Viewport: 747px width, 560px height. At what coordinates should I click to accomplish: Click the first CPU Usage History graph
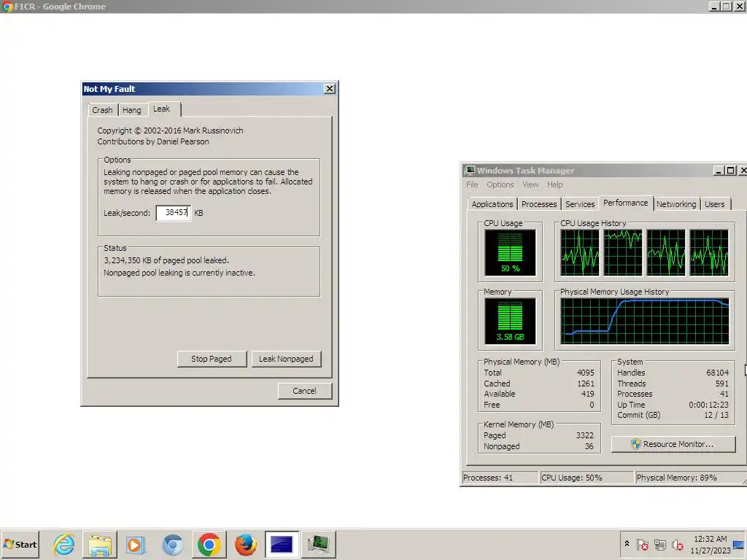tap(580, 252)
